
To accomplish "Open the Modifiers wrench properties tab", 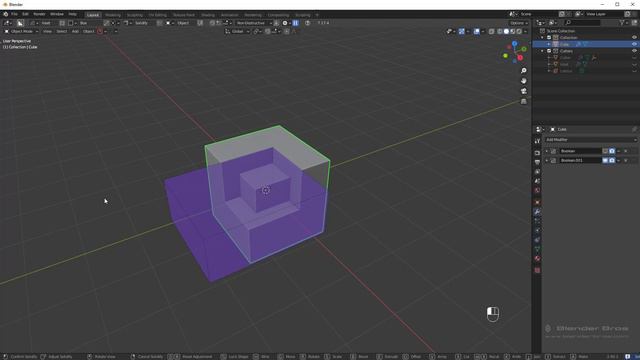I will pyautogui.click(x=537, y=211).
